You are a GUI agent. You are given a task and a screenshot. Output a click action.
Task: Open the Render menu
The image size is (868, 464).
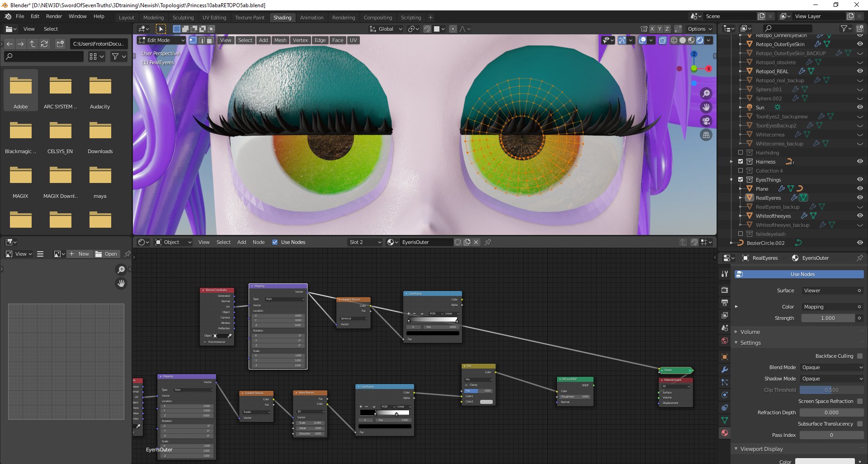point(54,16)
